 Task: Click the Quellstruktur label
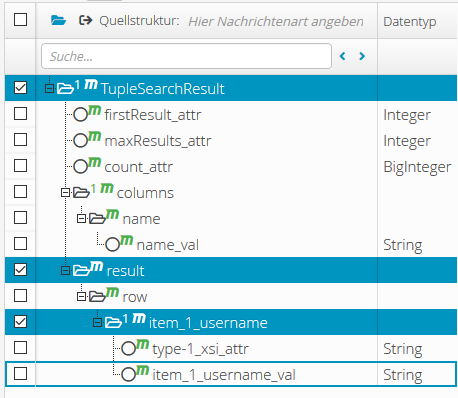pyautogui.click(x=139, y=21)
